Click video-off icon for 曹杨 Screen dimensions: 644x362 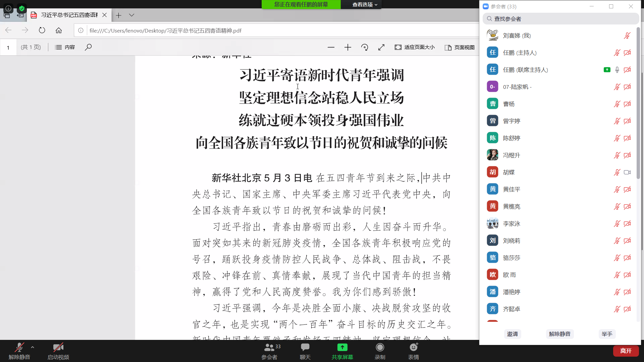[x=627, y=104]
